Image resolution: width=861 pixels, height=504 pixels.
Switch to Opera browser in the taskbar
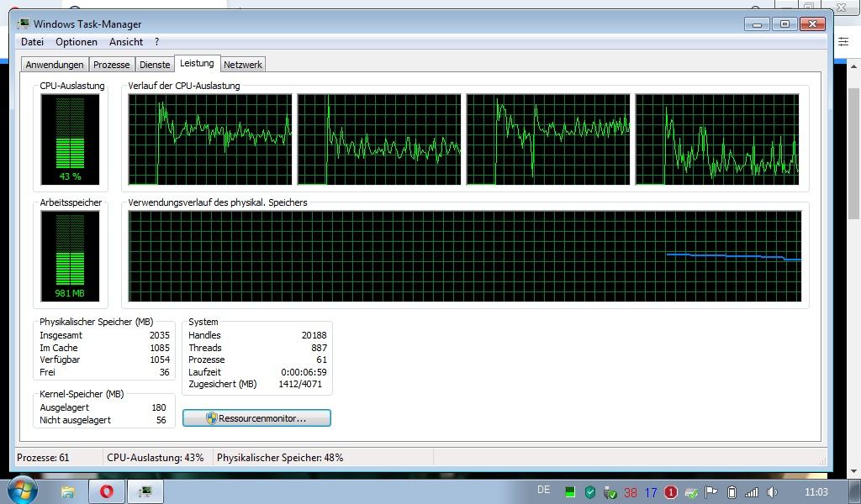(107, 491)
